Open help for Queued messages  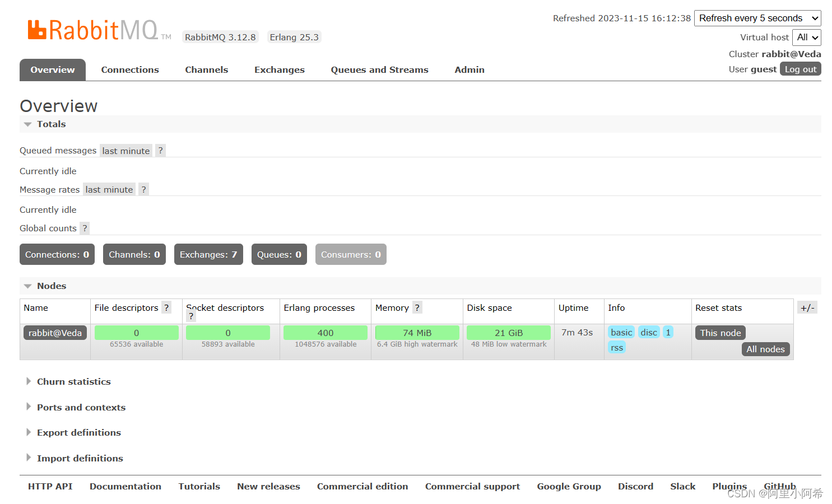pyautogui.click(x=160, y=150)
